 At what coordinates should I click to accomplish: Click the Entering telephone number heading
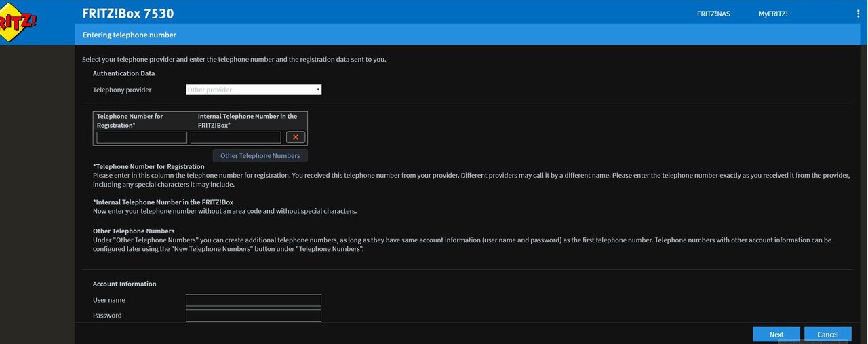click(130, 35)
